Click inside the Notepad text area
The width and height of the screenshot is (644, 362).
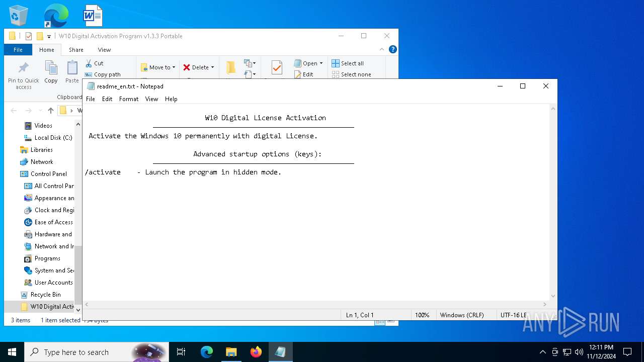[316, 203]
